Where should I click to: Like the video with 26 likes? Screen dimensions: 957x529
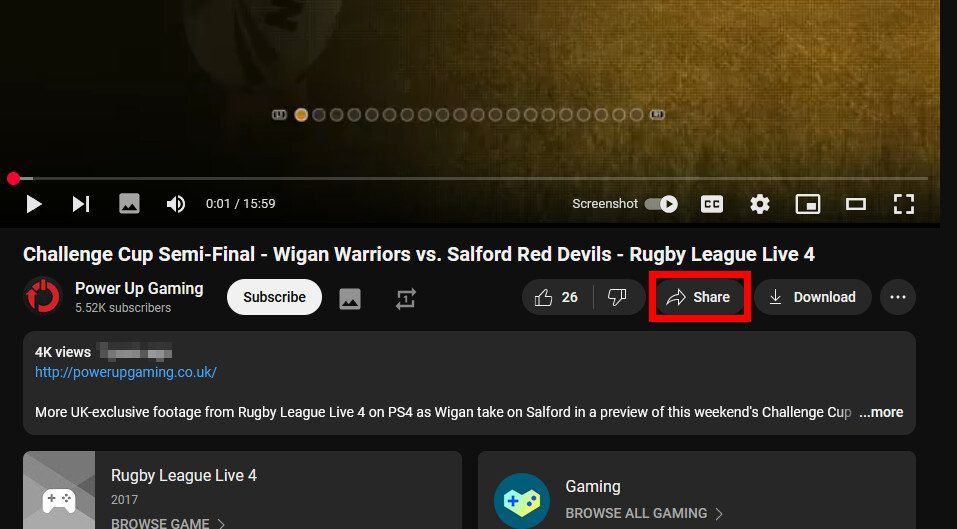pyautogui.click(x=557, y=297)
